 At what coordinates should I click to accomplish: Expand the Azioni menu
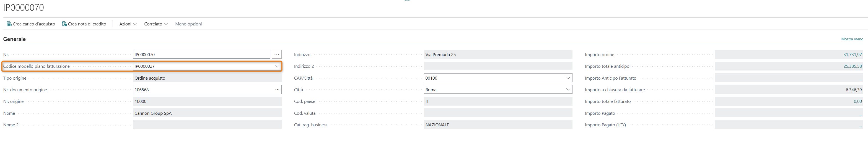pos(128,24)
